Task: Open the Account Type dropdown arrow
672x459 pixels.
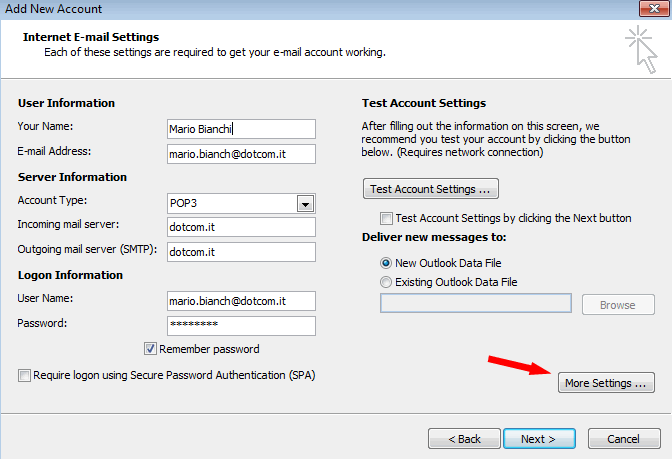Action: click(305, 204)
